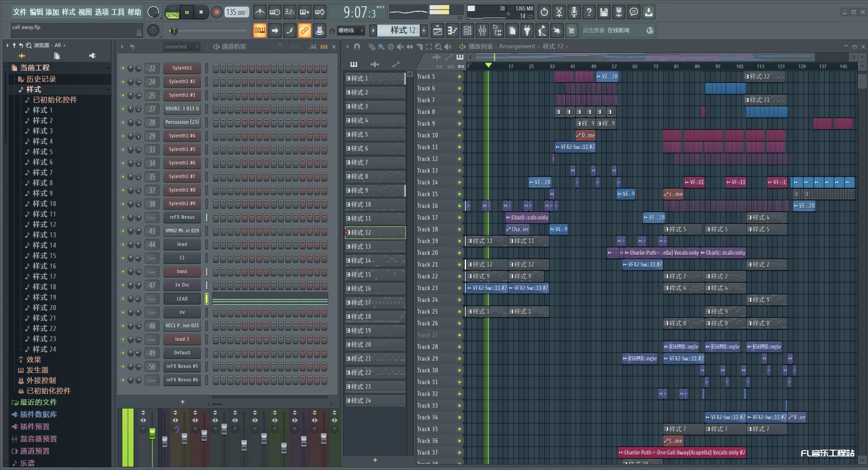Select the slice tool in playlist
This screenshot has width=868, height=470.
[x=419, y=47]
